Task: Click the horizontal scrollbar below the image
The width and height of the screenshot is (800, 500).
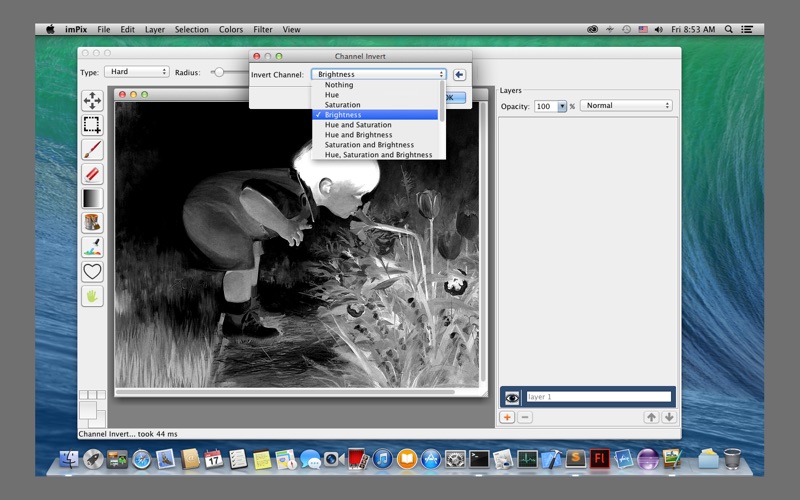Action: coord(285,392)
